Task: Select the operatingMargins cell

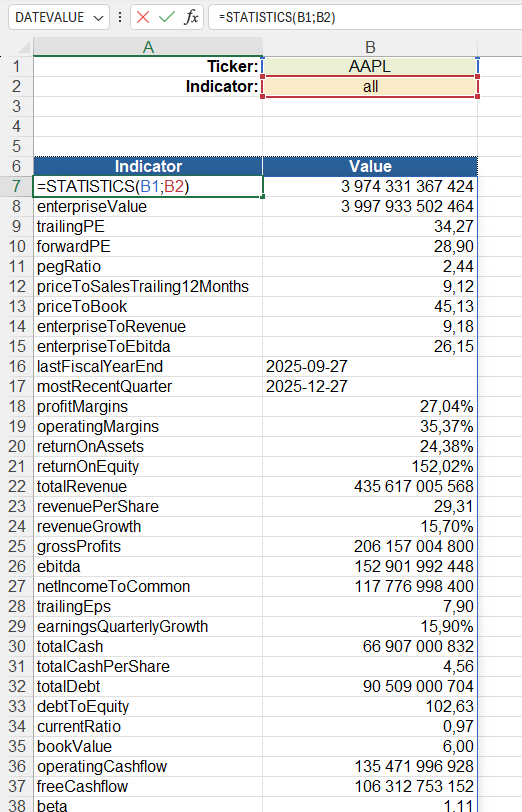Action: pos(148,427)
